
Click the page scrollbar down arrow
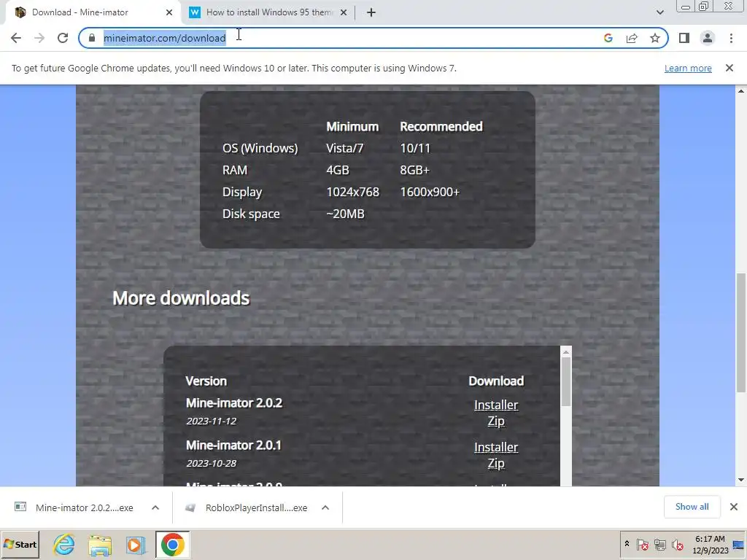click(741, 480)
